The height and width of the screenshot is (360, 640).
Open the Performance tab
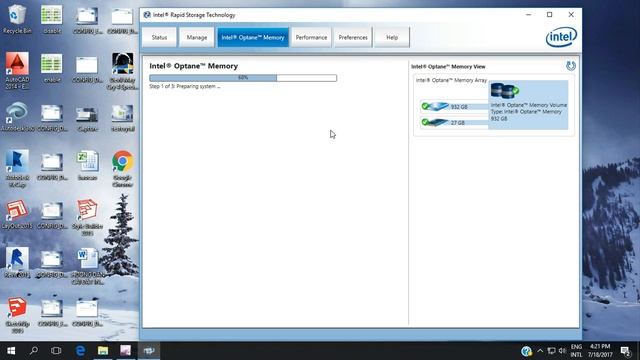tap(311, 37)
